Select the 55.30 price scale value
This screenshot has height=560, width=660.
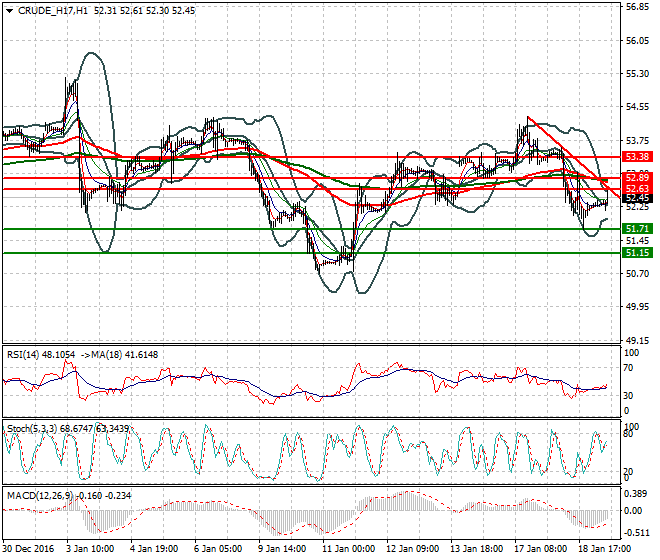637,74
